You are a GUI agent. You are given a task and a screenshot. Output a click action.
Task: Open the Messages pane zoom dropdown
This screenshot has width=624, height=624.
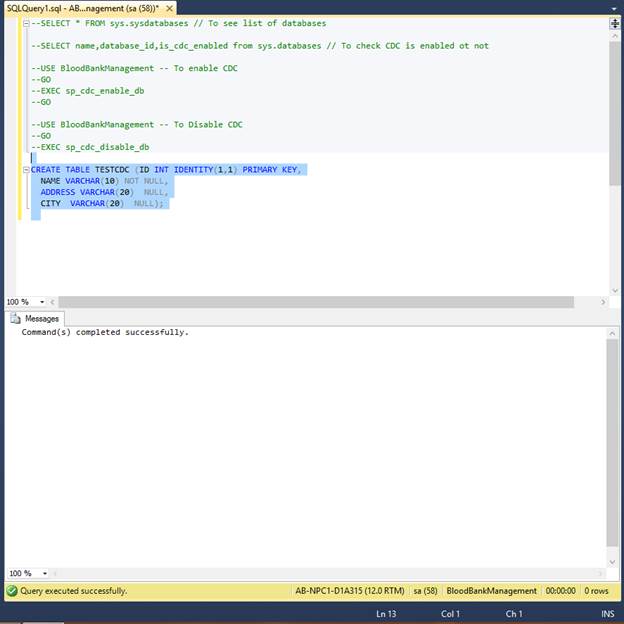point(45,573)
